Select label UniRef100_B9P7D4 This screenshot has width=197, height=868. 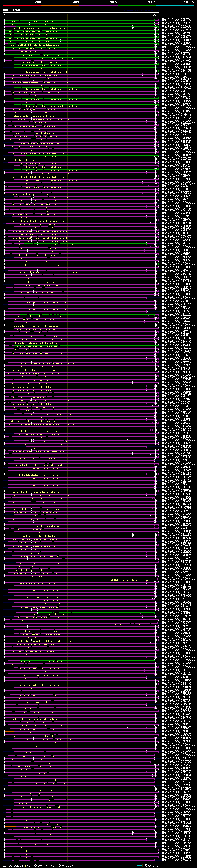177,54
